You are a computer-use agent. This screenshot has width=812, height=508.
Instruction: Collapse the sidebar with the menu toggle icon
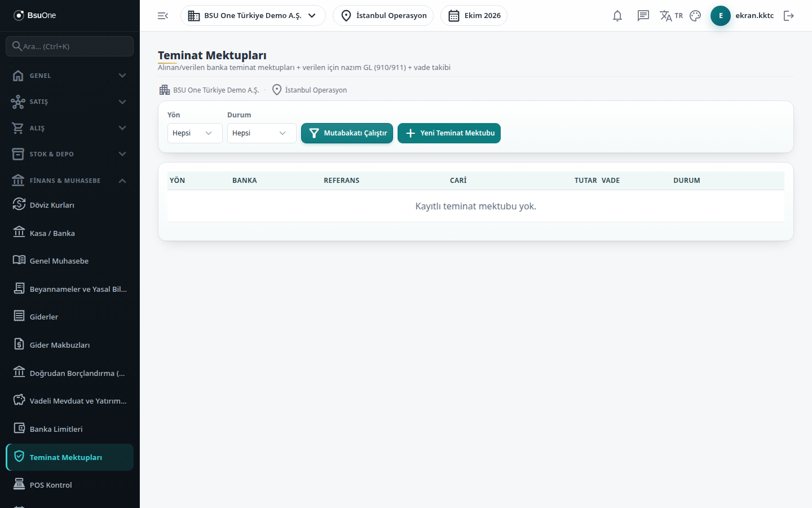tap(163, 16)
